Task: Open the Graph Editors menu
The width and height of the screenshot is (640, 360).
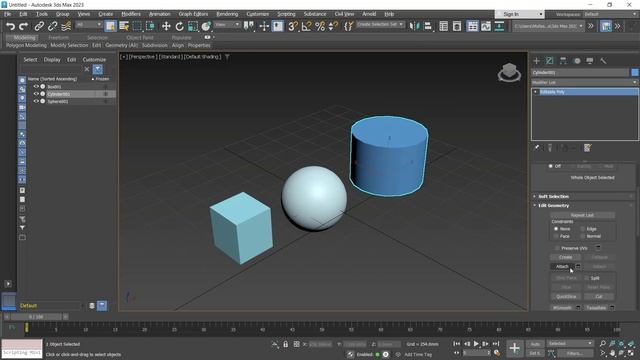Action: (x=193, y=14)
